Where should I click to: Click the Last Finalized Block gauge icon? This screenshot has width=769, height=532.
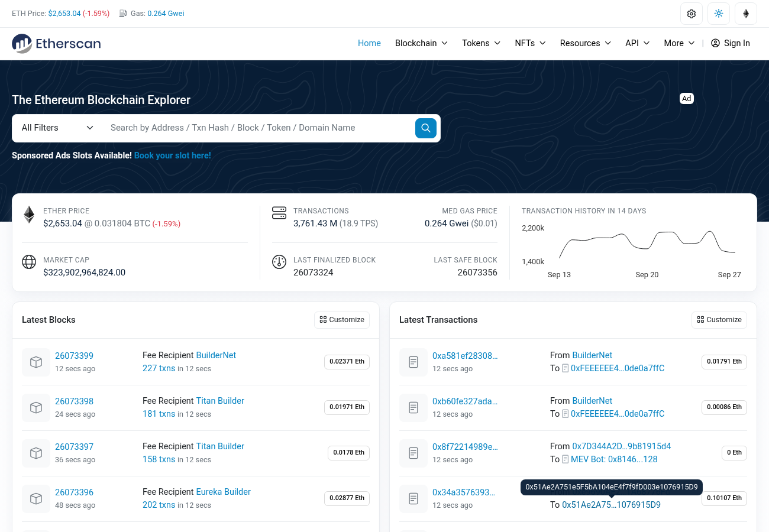279,262
